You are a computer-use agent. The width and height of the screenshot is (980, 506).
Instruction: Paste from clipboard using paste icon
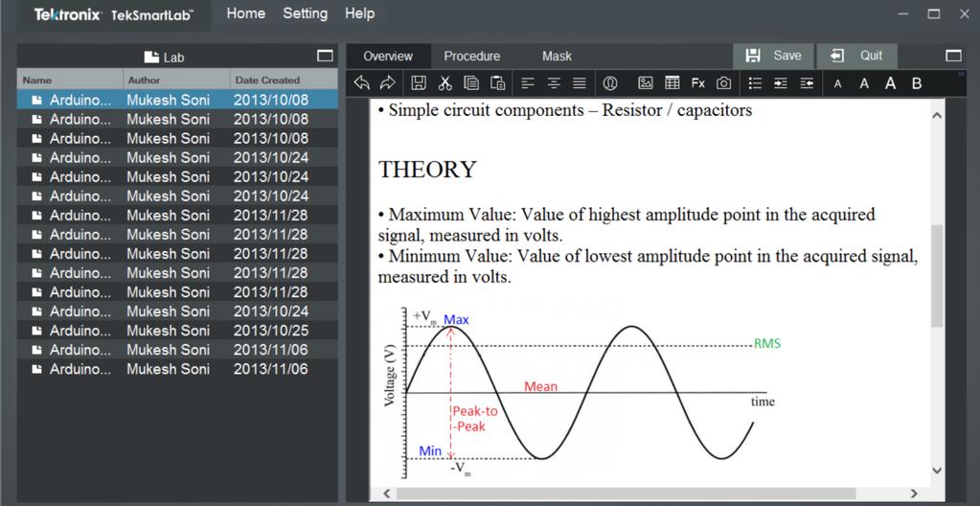pyautogui.click(x=497, y=82)
